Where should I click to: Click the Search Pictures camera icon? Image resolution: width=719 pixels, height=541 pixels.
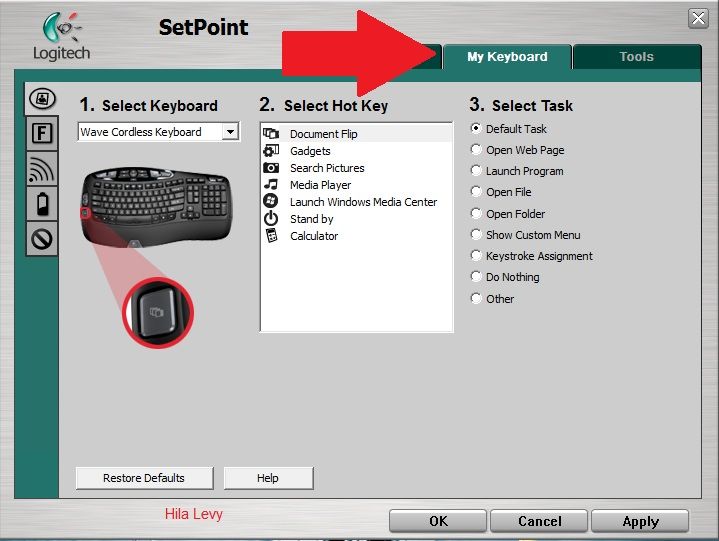tap(271, 168)
